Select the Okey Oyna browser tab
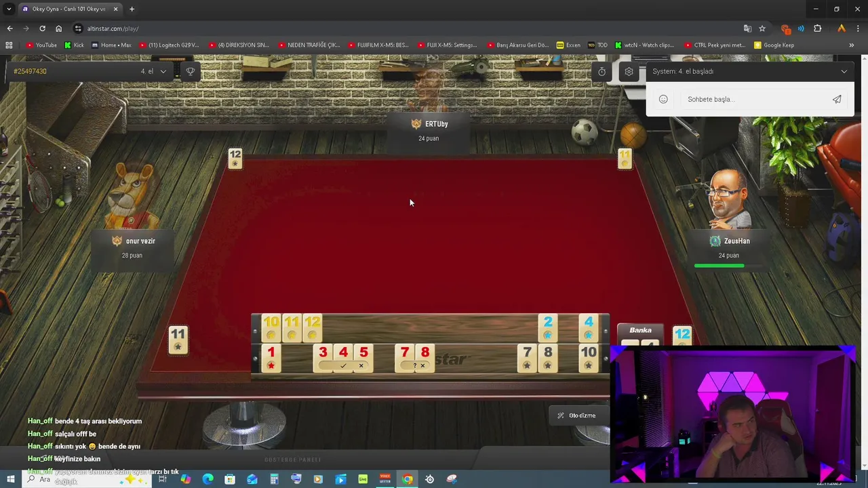The height and width of the screenshot is (488, 868). tap(70, 9)
